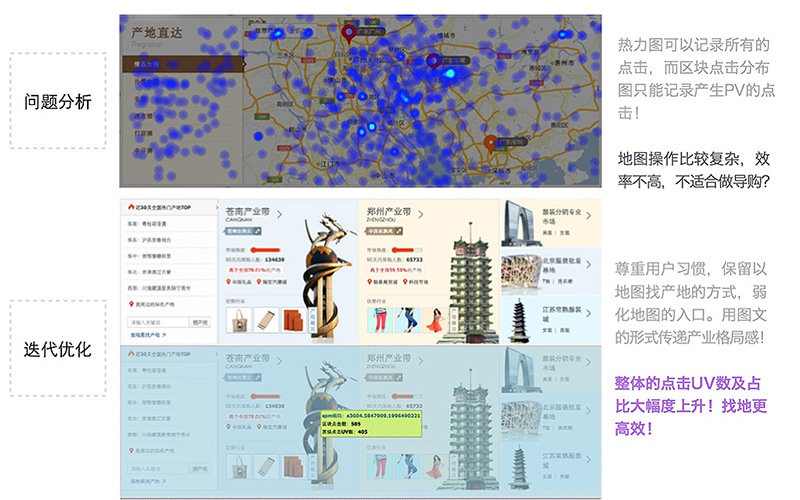The height and width of the screenshot is (500, 800).
Task: Click the tote bag product thumbnail under 苍南产业带
Action: [240, 321]
